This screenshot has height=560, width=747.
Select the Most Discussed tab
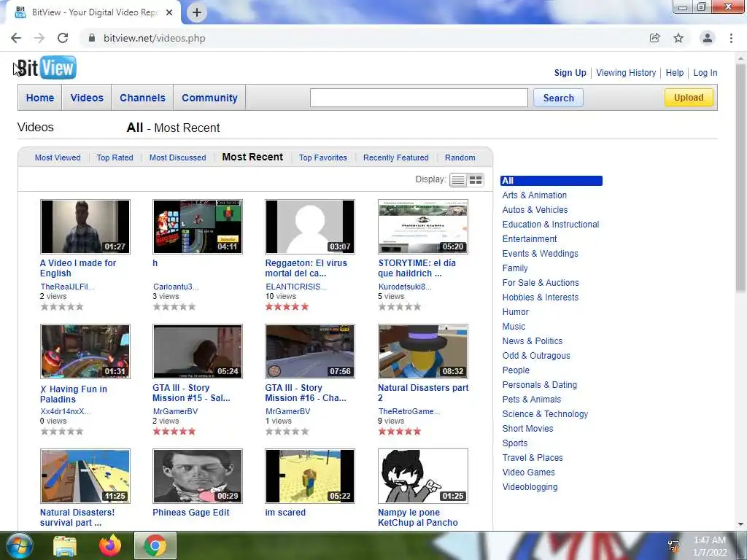[x=178, y=157]
